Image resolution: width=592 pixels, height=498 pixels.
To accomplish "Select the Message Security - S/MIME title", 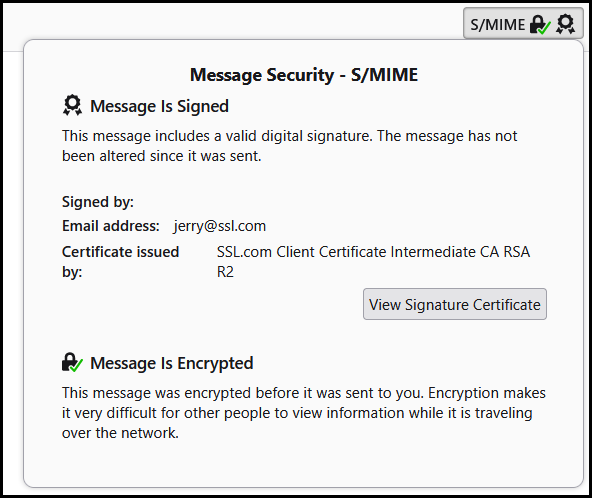I will 304,75.
